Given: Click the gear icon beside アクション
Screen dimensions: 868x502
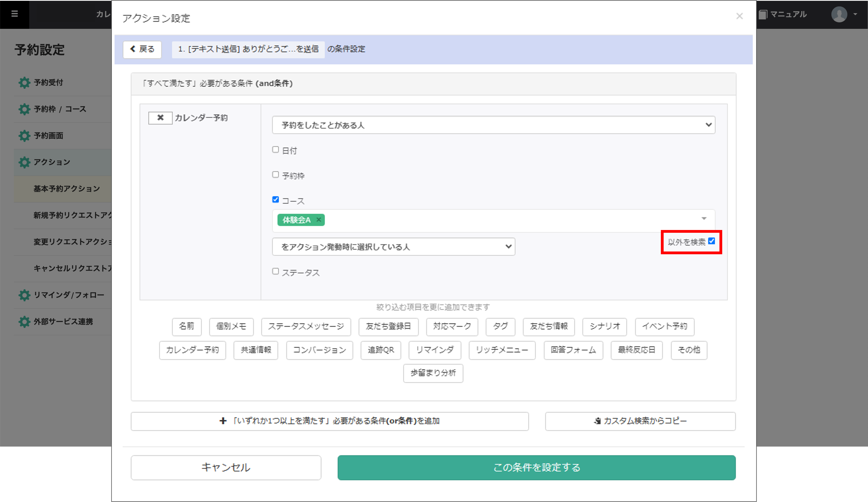Looking at the screenshot, I should pos(24,162).
